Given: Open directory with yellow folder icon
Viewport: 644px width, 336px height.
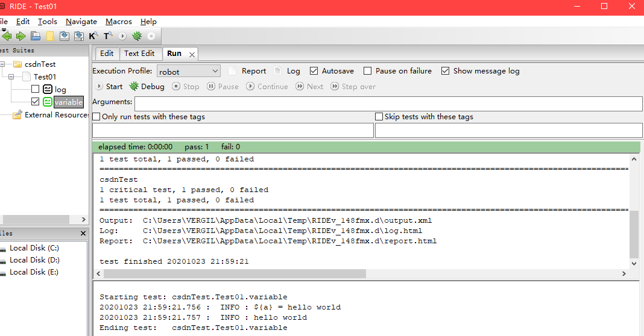Looking at the screenshot, I should tap(50, 36).
